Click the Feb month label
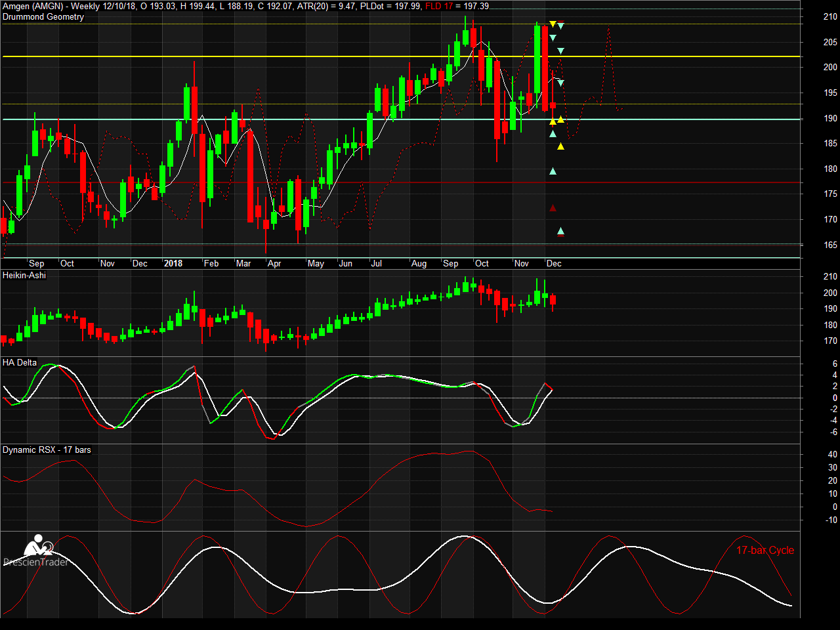 [211, 263]
